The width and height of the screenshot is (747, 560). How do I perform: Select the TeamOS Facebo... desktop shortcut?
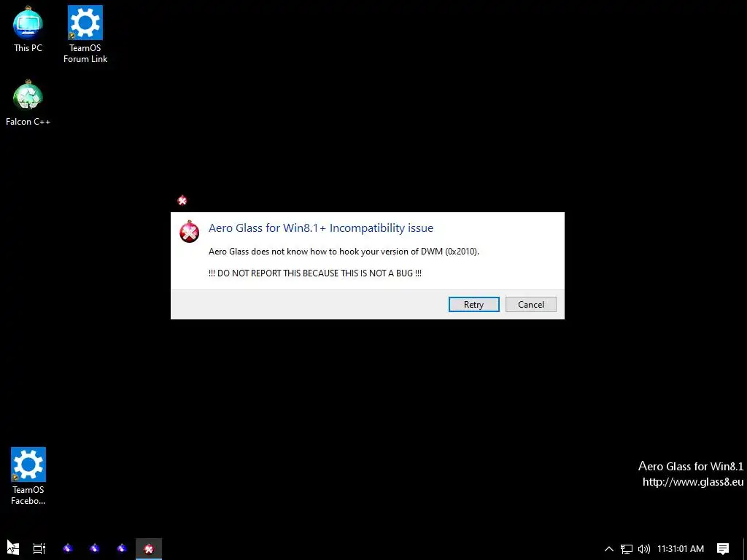[28, 475]
